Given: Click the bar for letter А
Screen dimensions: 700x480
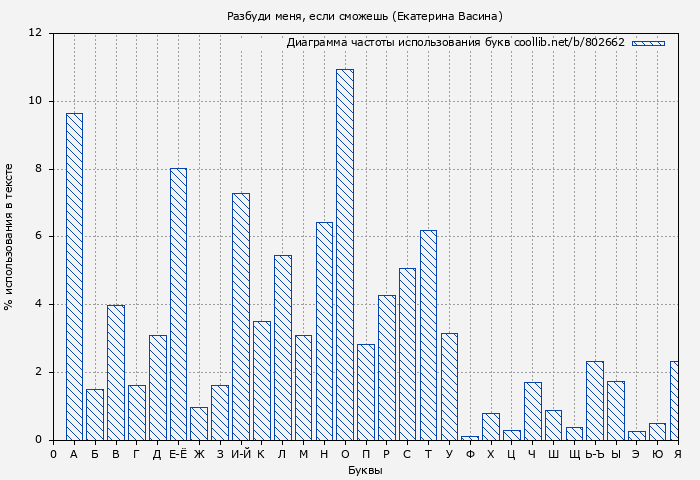Looking at the screenshot, I should (x=74, y=277).
